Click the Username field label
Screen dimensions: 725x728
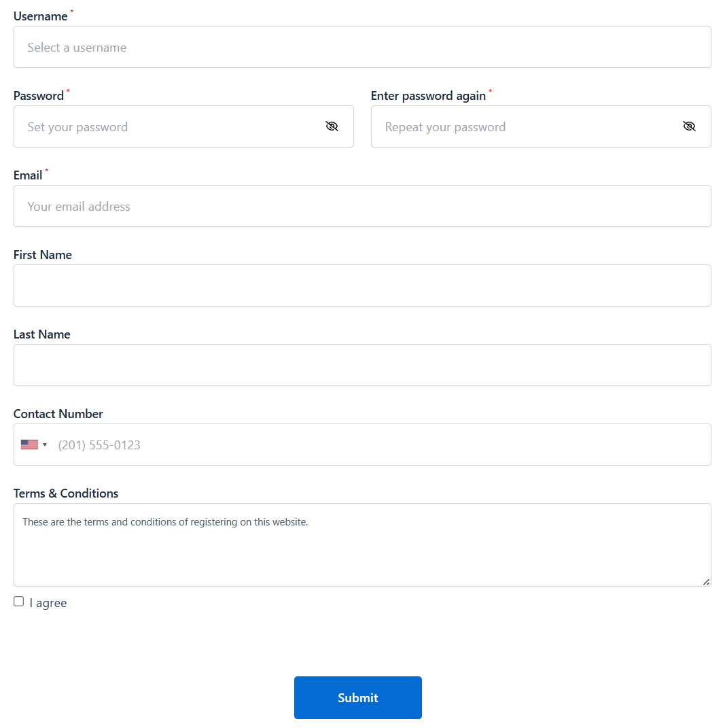40,16
